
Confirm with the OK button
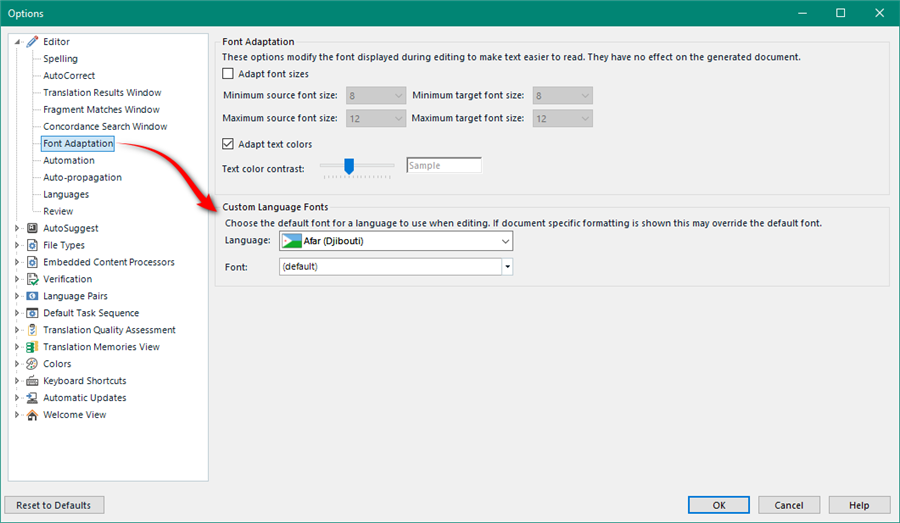click(x=719, y=505)
